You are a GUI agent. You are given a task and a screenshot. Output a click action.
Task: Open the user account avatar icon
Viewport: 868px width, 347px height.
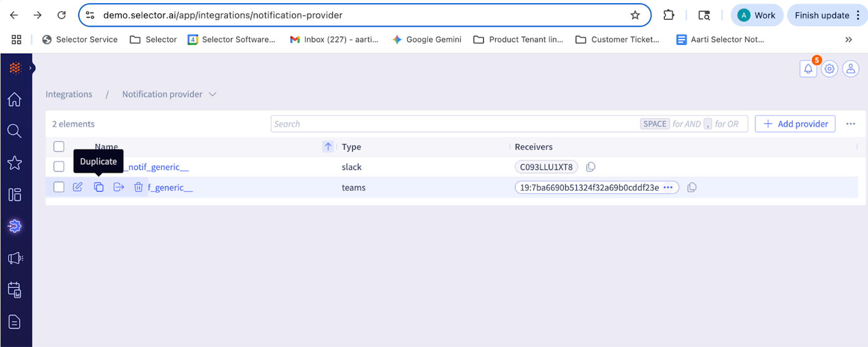pos(850,68)
